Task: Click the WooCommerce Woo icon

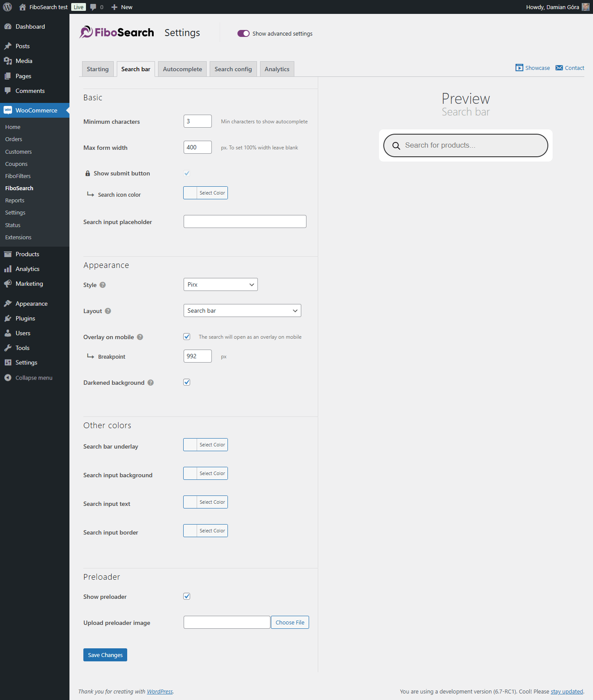Action: pos(8,110)
